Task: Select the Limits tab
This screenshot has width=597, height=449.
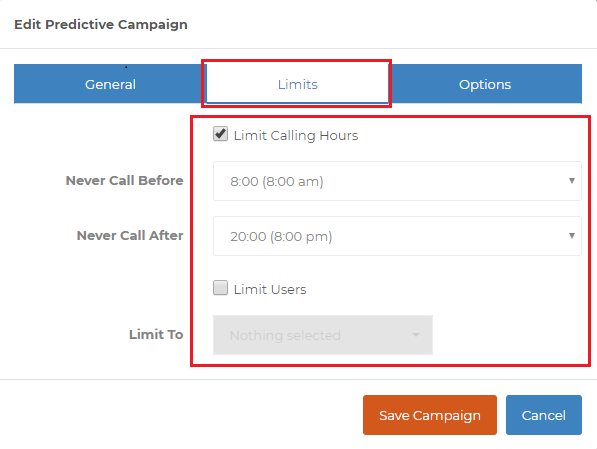Action: [x=297, y=84]
